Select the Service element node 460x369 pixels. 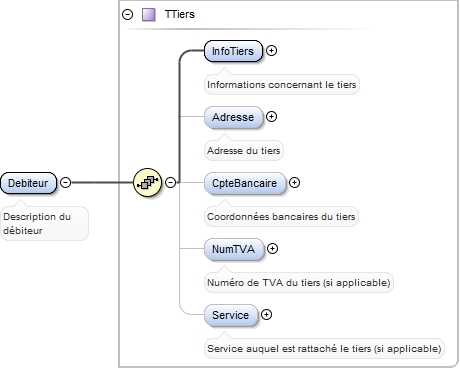click(x=231, y=315)
